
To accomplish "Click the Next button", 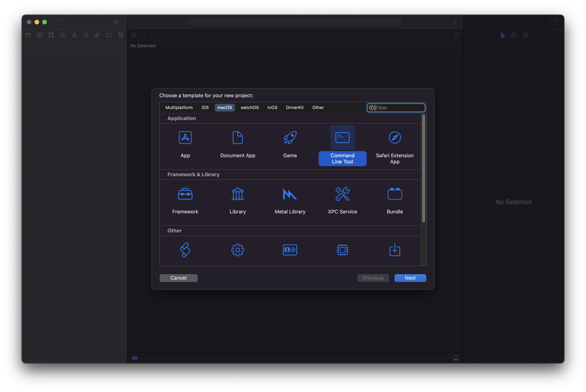I will [x=410, y=278].
